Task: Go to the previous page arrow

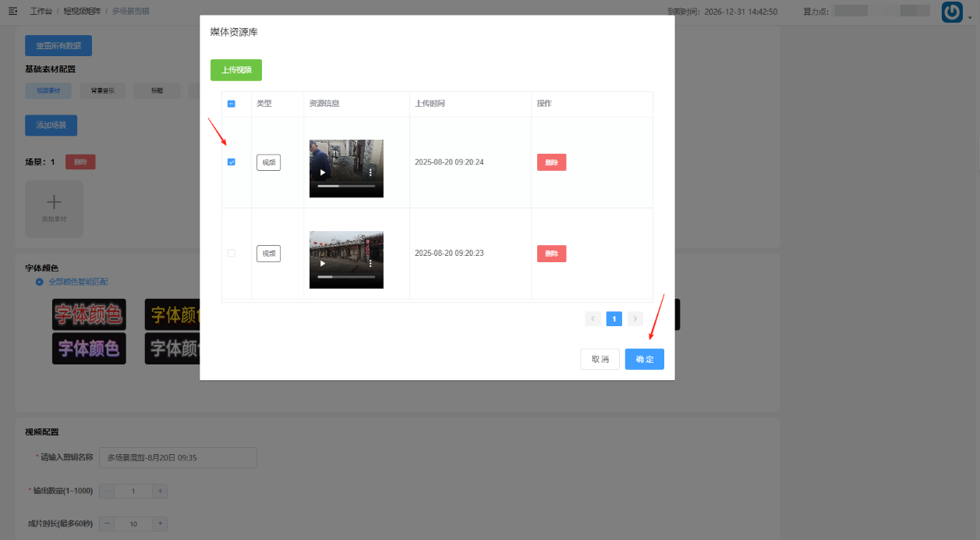Action: click(593, 318)
